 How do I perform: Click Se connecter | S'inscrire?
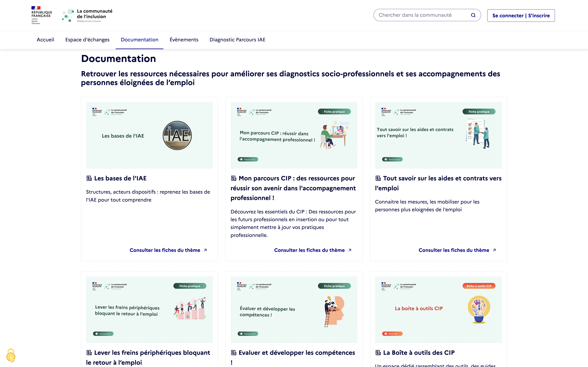coord(521,15)
